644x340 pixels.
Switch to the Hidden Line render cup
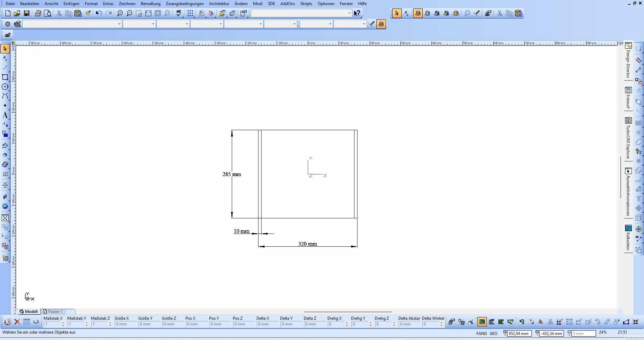point(427,13)
